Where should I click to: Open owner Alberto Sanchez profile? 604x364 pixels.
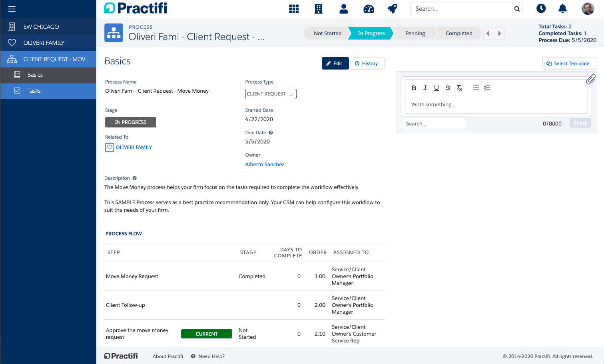coord(265,164)
